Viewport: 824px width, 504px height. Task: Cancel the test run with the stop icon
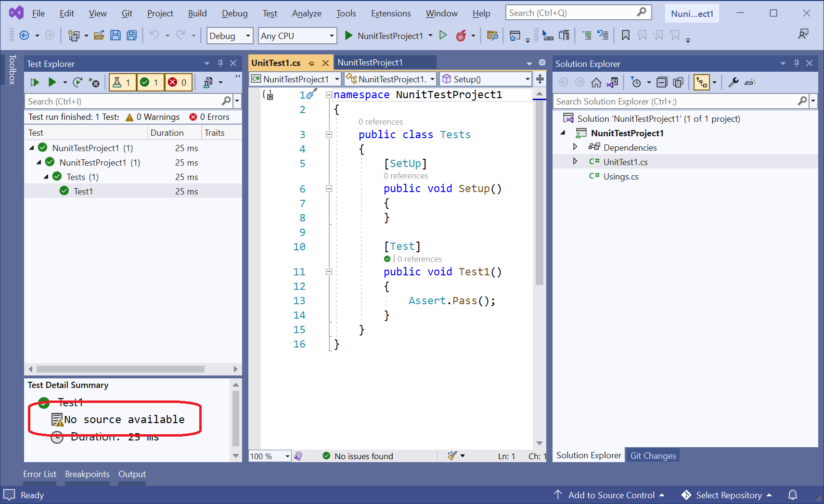[x=95, y=82]
